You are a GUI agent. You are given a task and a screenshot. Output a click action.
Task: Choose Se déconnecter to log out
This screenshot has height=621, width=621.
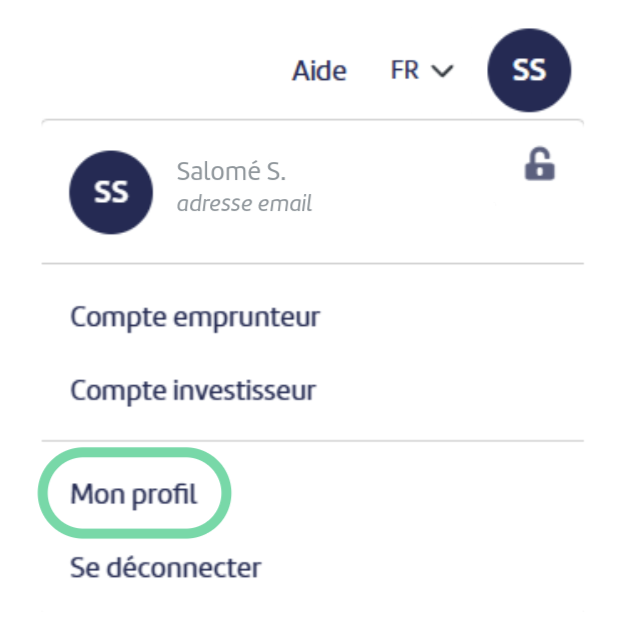tap(166, 568)
